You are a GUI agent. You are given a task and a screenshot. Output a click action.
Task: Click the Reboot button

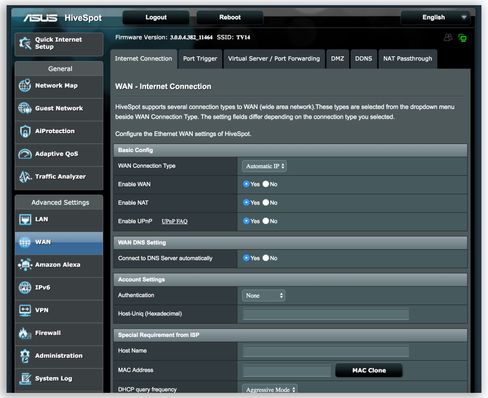(230, 17)
